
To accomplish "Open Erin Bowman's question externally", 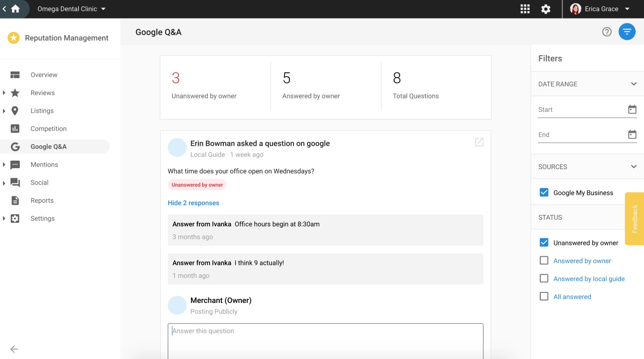I will (479, 142).
